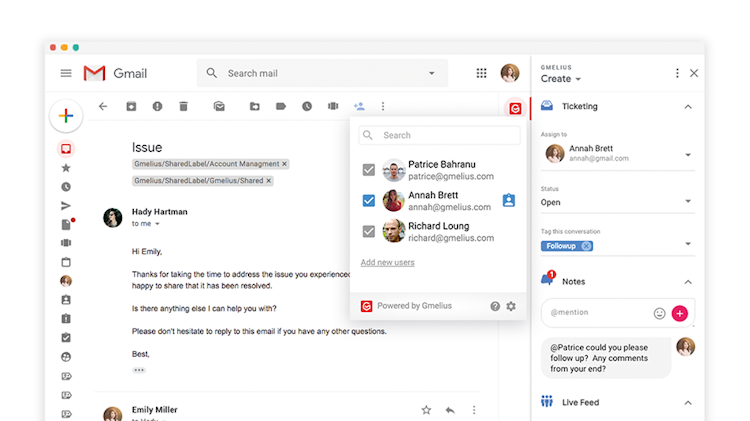Open Sent mail arrow in the left sidebar
Image resolution: width=750 pixels, height=421 pixels.
click(66, 206)
